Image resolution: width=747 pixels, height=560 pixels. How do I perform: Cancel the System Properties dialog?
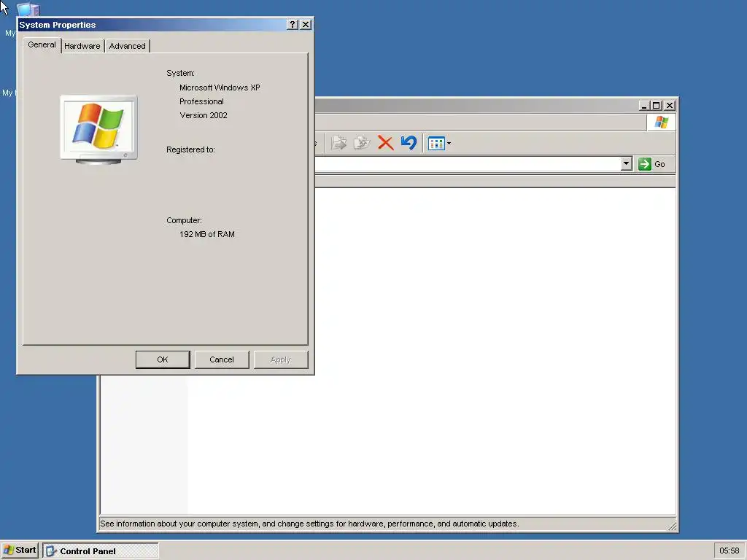[x=222, y=359]
